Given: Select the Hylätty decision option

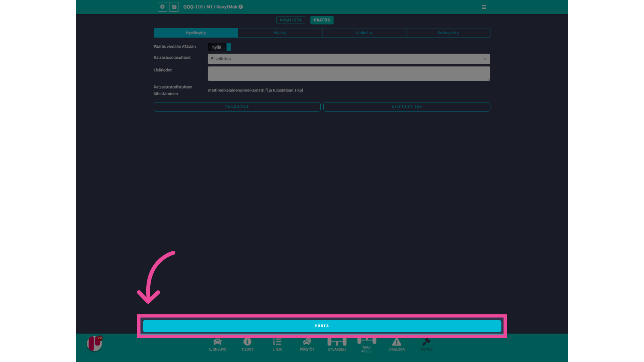Looking at the screenshot, I should click(x=280, y=33).
